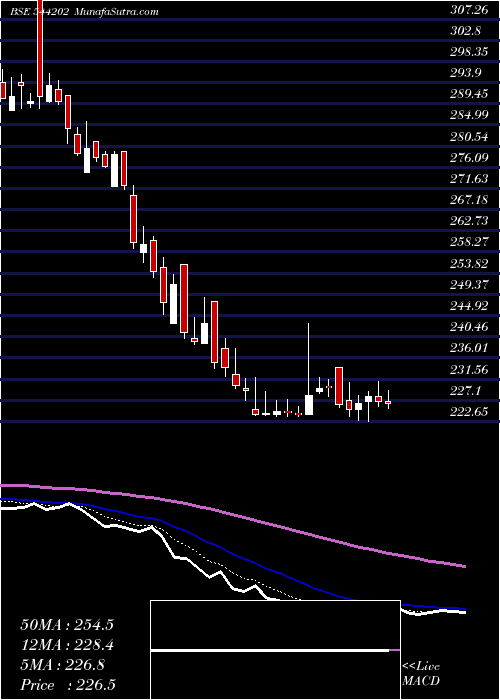Click the BSE 544202 symbol label
The width and height of the screenshot is (500, 700).
[40, 12]
